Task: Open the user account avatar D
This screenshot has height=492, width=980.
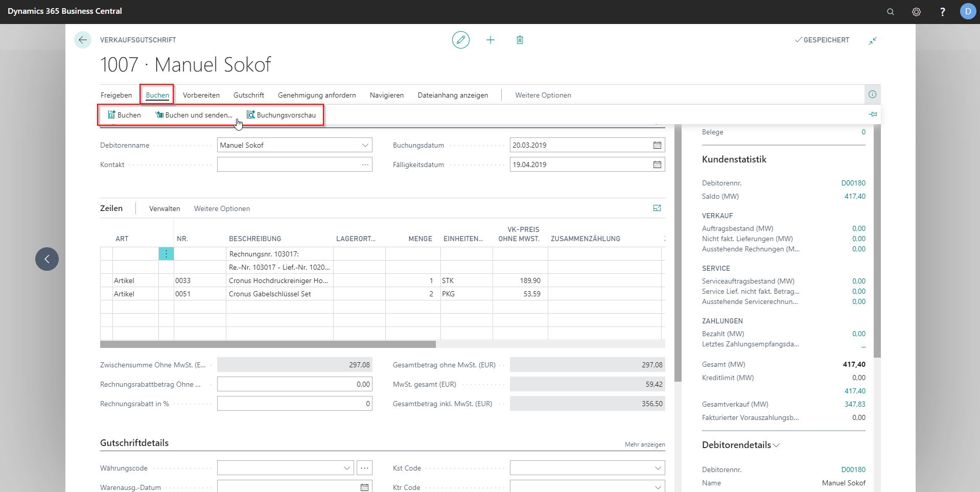Action: (968, 11)
